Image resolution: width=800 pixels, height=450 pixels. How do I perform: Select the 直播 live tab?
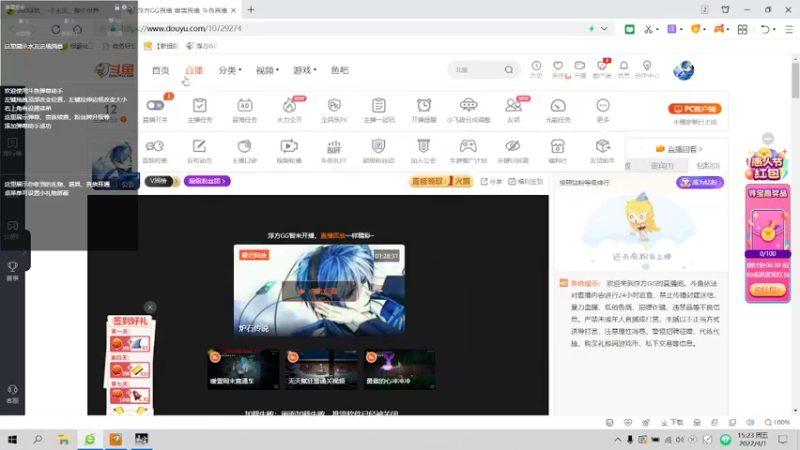(194, 70)
